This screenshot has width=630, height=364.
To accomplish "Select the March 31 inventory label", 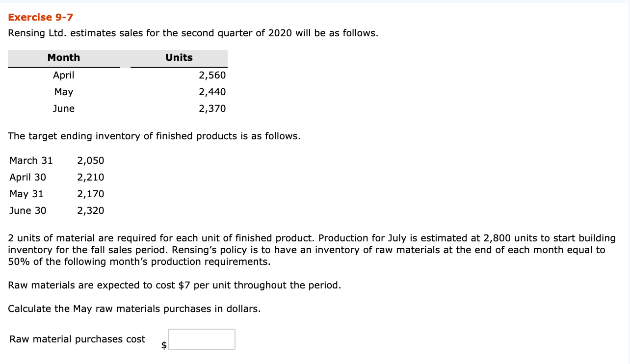I will (x=31, y=160).
